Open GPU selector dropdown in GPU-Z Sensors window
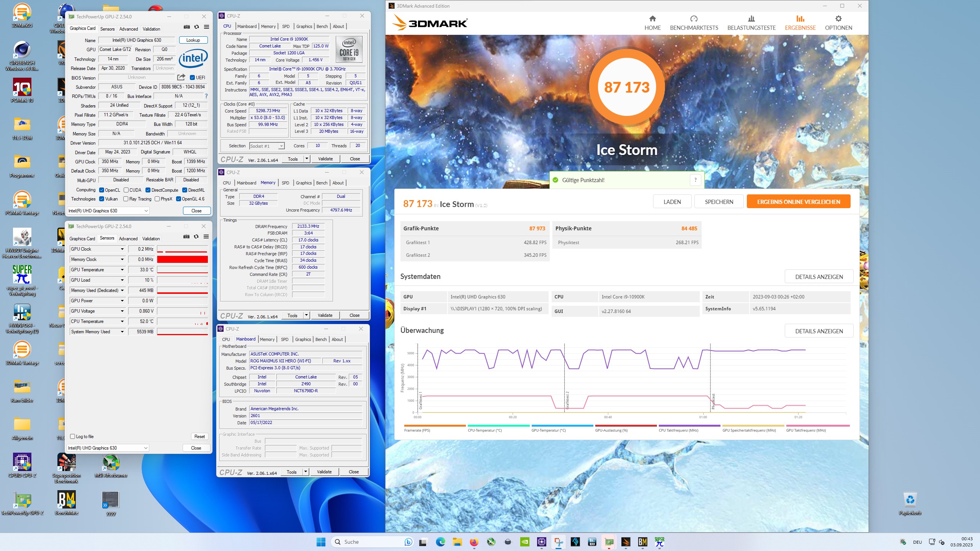 108,448
